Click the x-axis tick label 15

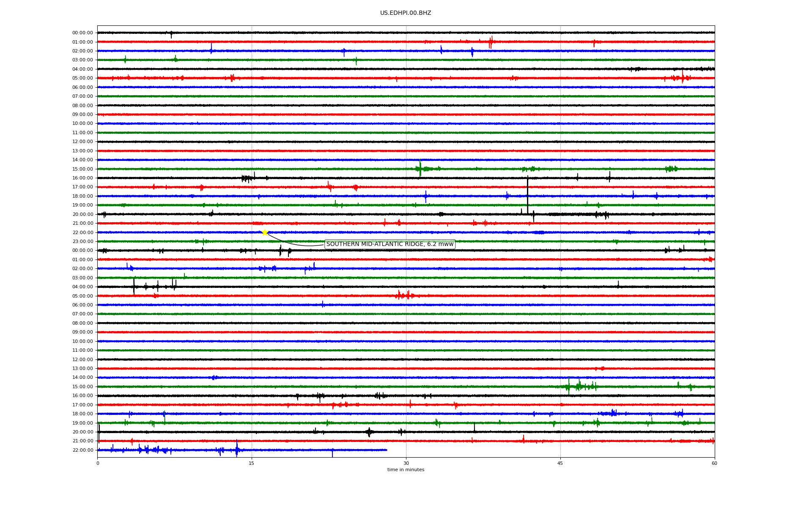252,463
